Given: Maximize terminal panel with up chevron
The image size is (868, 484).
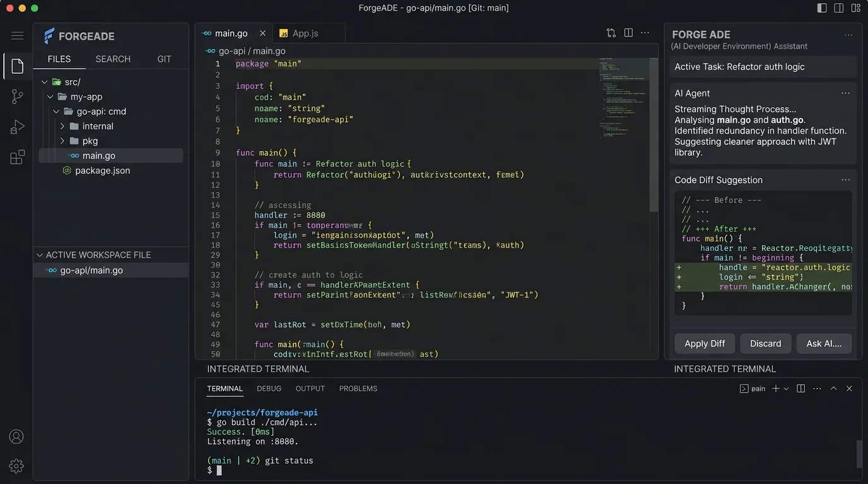Looking at the screenshot, I should pos(833,389).
